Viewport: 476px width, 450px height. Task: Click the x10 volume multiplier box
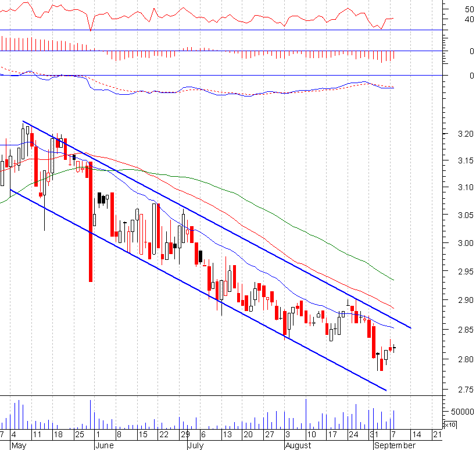[x=450, y=424]
